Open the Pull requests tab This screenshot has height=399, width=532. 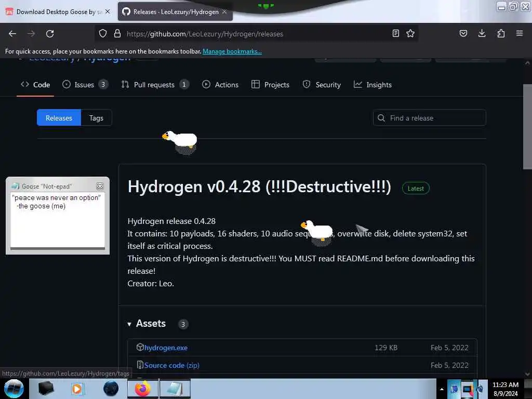tap(155, 85)
